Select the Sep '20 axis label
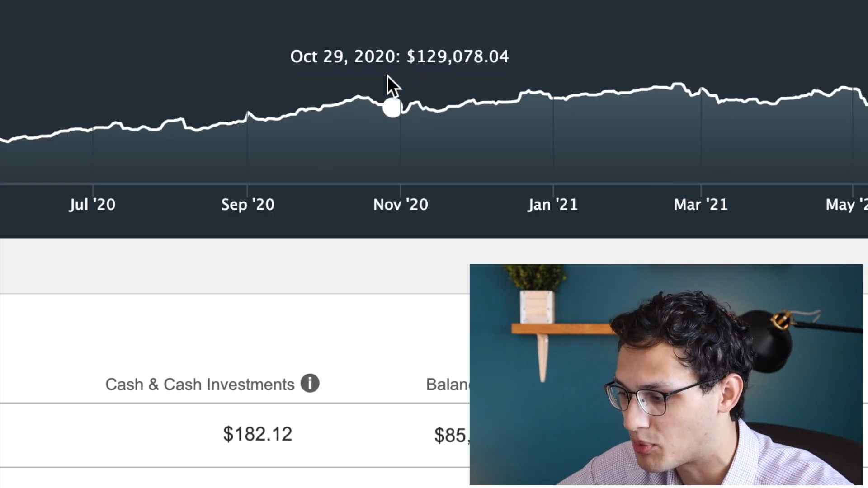This screenshot has width=868, height=488. coord(247,204)
